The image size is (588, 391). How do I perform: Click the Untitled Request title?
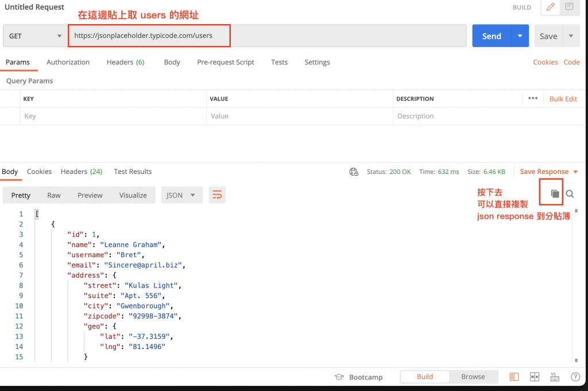pos(34,7)
